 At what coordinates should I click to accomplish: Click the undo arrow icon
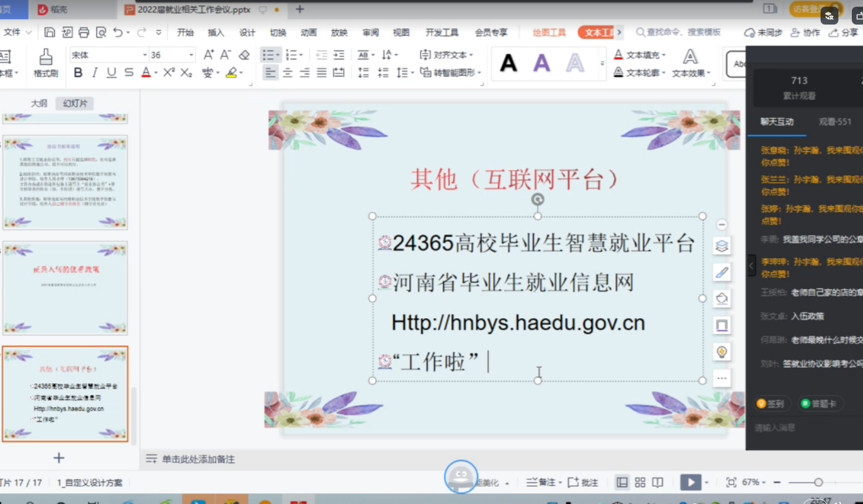pyautogui.click(x=117, y=32)
